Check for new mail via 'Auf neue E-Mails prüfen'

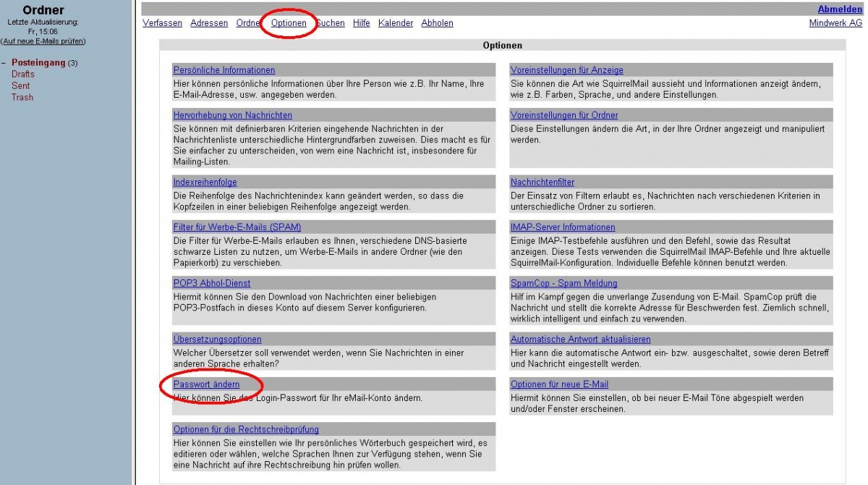[x=43, y=41]
